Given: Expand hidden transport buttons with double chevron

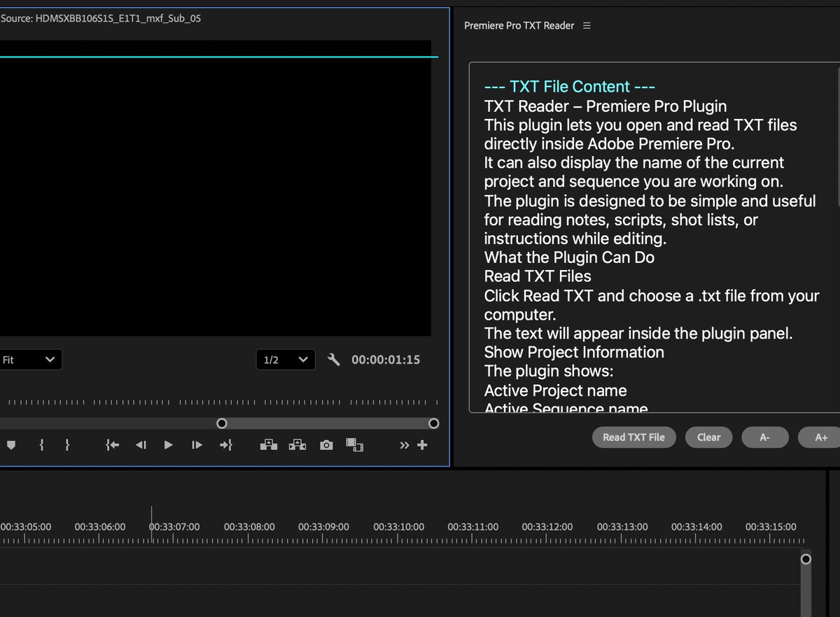Looking at the screenshot, I should [x=405, y=445].
